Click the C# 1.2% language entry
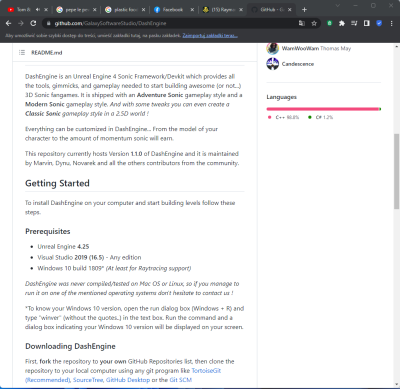 (x=320, y=117)
